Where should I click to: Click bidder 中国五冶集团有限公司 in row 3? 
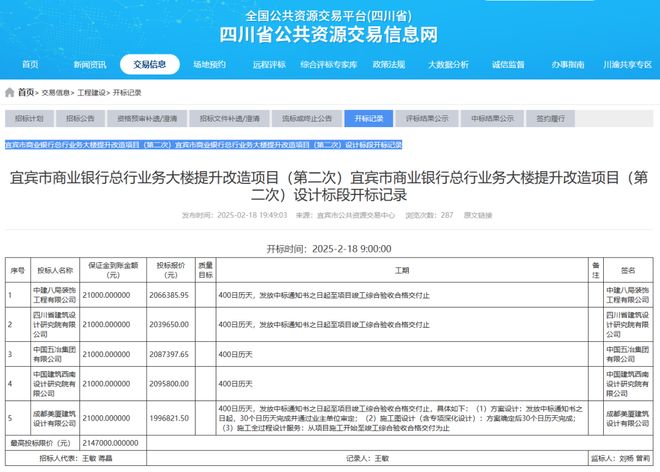(x=55, y=354)
